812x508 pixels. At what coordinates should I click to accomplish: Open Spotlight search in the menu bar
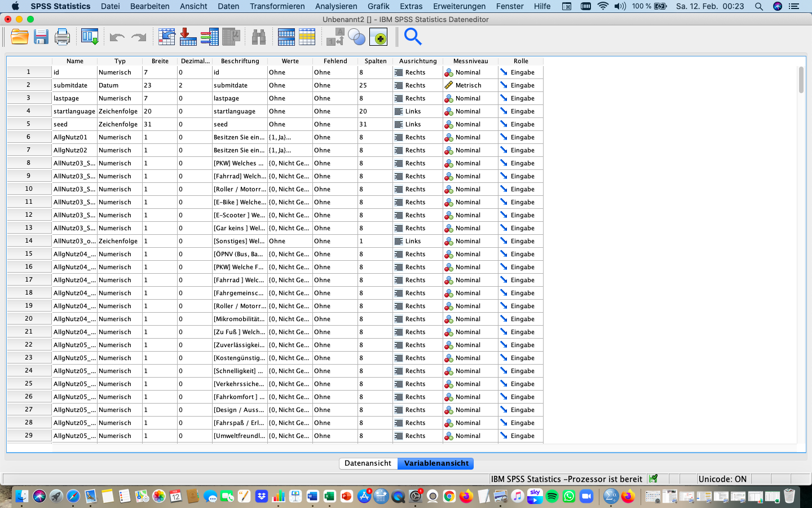759,6
